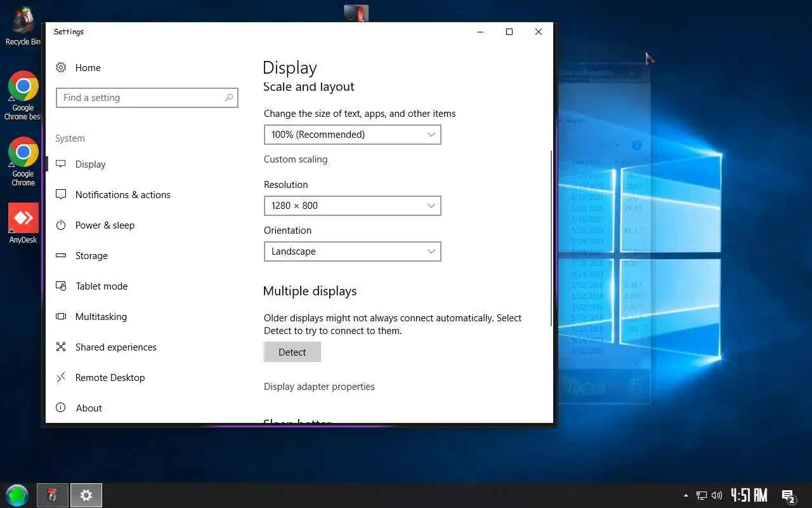Open the Orientation Landscape dropdown
The image size is (812, 508).
point(352,251)
